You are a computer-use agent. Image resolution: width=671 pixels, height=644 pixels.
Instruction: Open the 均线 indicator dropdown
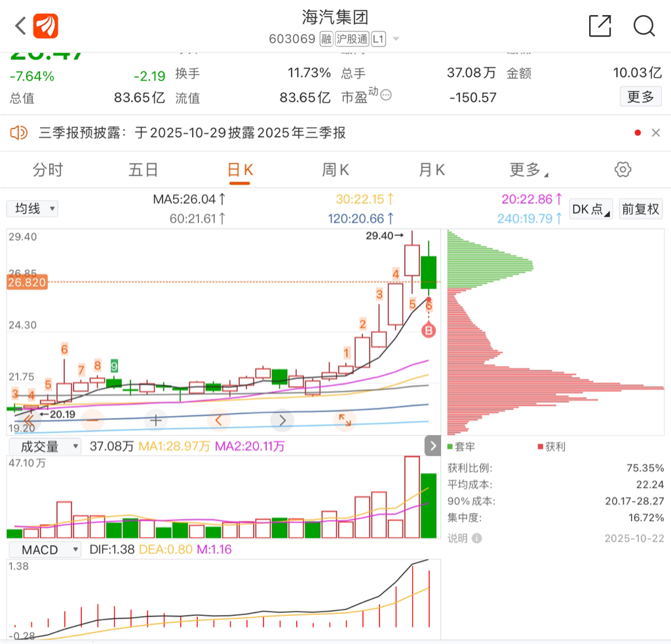(x=33, y=209)
